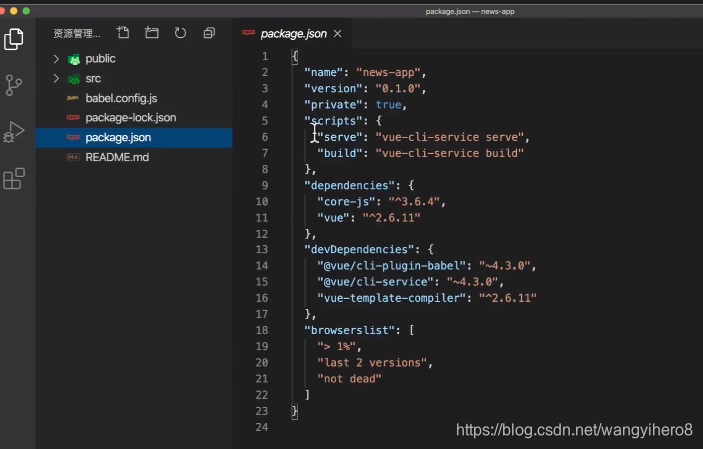Refresh the explorer file list
Screen dimensions: 703x449
180,33
